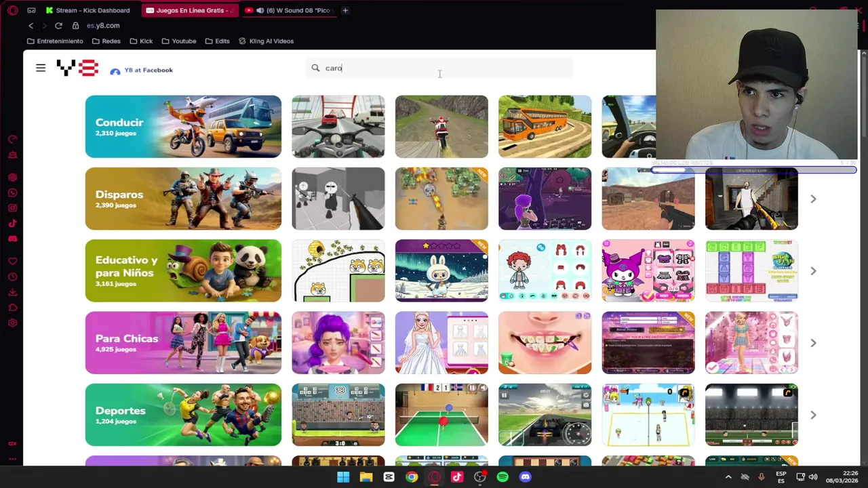868x488 pixels.
Task: Open table tennis game thumbnail
Action: click(441, 415)
